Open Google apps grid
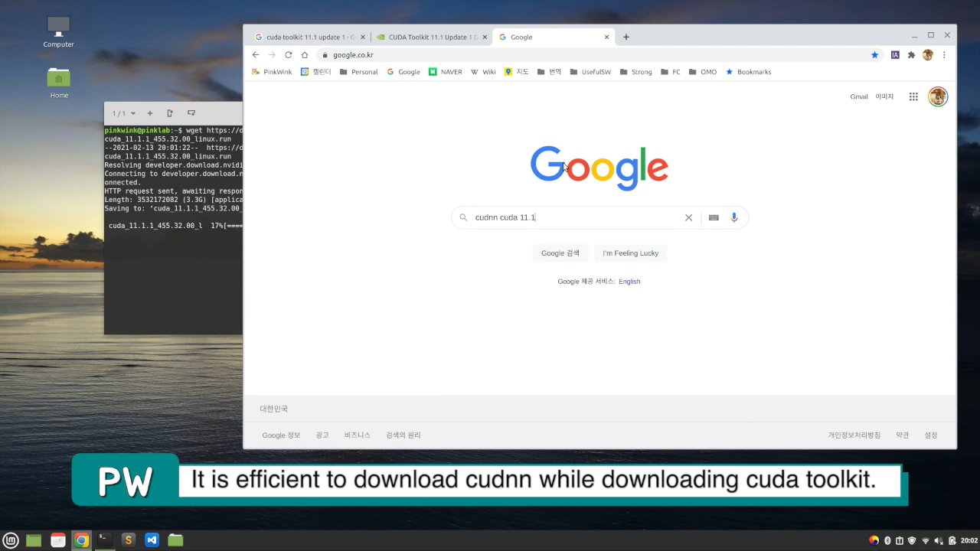The height and width of the screenshot is (551, 980). click(x=913, y=96)
